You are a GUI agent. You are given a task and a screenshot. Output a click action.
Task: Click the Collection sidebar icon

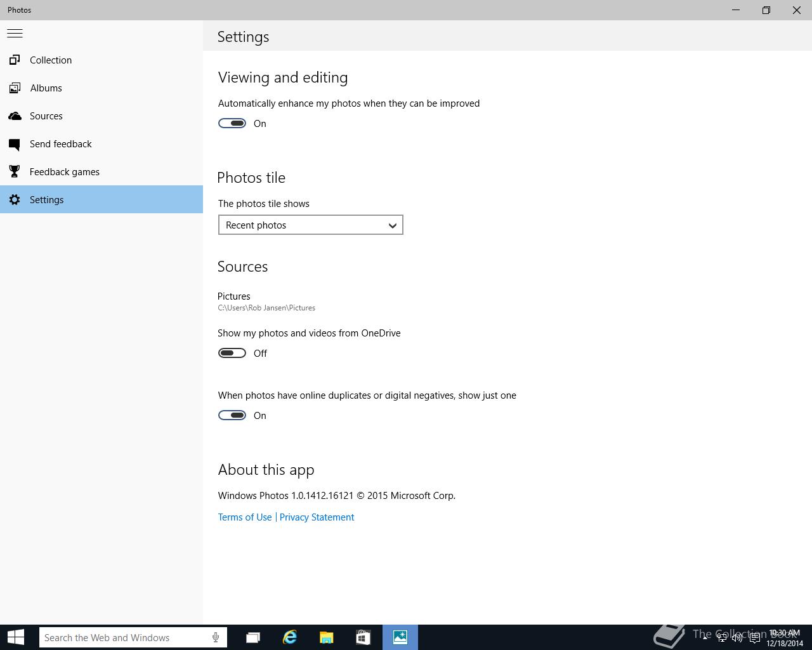click(x=15, y=60)
